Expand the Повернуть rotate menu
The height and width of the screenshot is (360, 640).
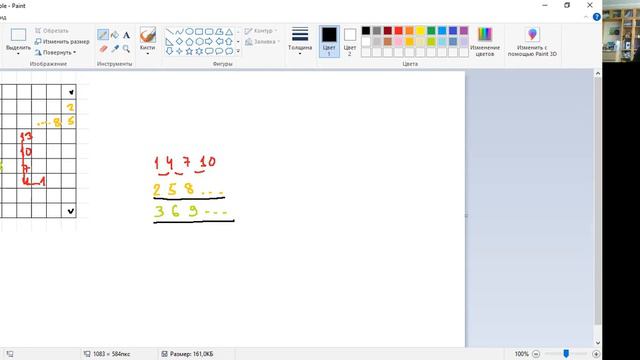pyautogui.click(x=55, y=53)
